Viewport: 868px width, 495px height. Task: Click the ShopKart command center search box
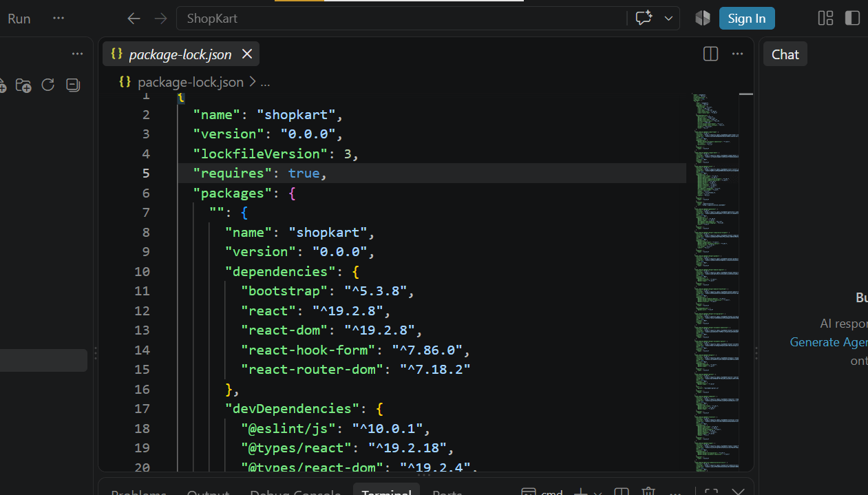401,19
